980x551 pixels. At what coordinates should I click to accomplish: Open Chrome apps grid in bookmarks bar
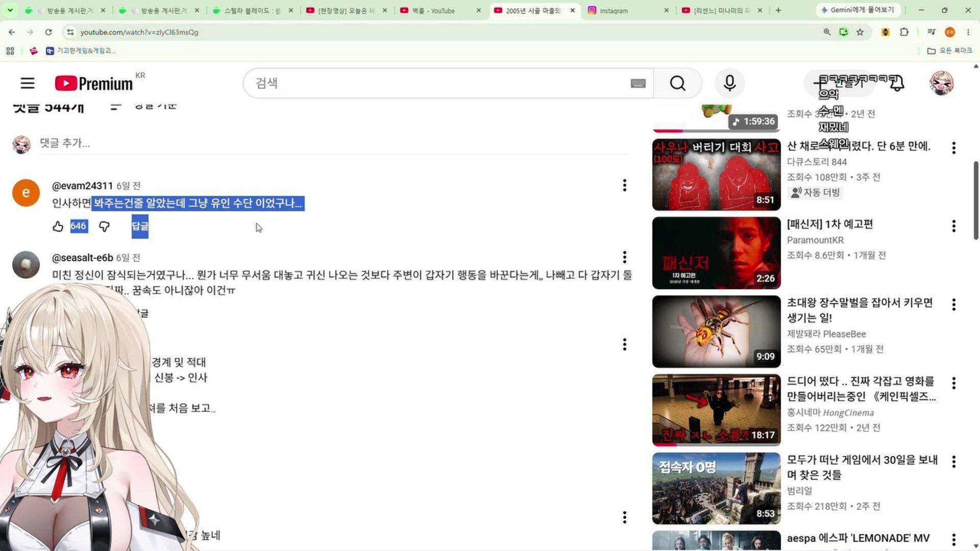tap(10, 51)
